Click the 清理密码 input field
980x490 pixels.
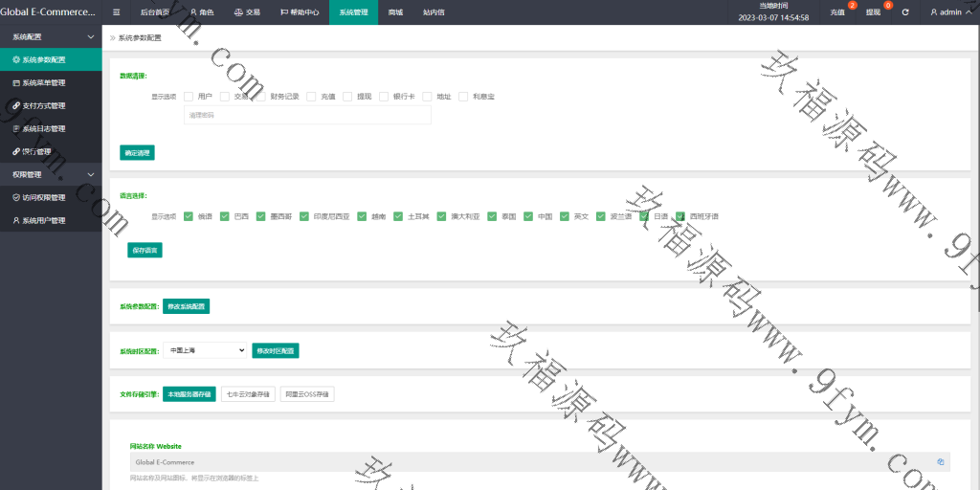(307, 115)
